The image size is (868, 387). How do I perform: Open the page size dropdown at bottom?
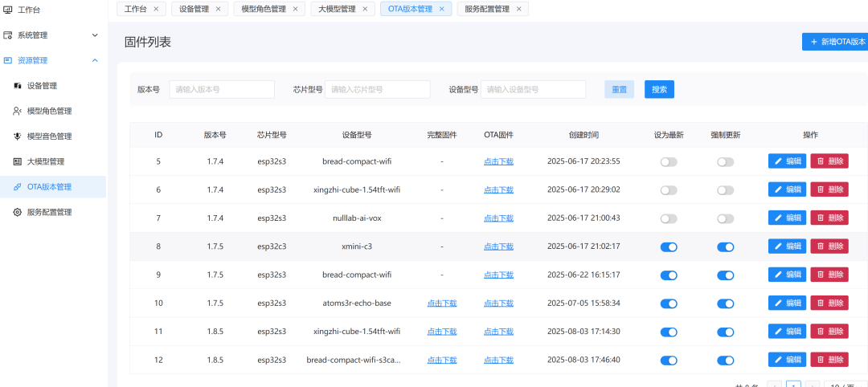click(844, 385)
